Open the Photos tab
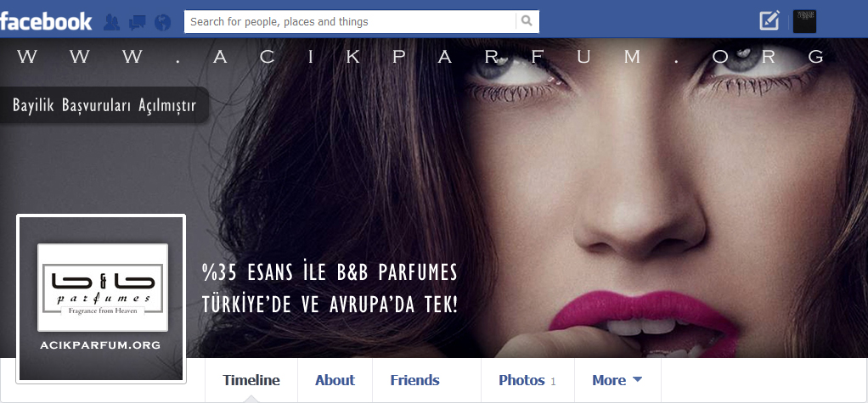This screenshot has width=868, height=403. (527, 380)
